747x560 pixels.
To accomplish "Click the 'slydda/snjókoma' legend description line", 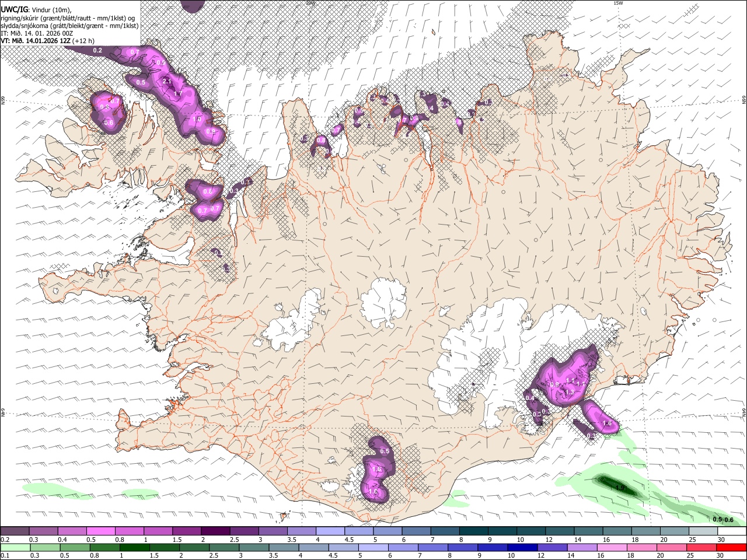I will click(69, 26).
